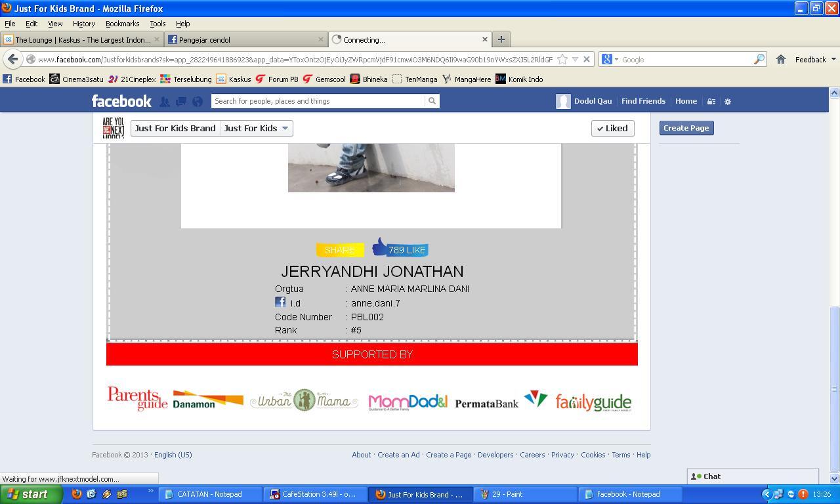
Task: Close the Pengejar cendol tab
Action: pyautogui.click(x=320, y=39)
